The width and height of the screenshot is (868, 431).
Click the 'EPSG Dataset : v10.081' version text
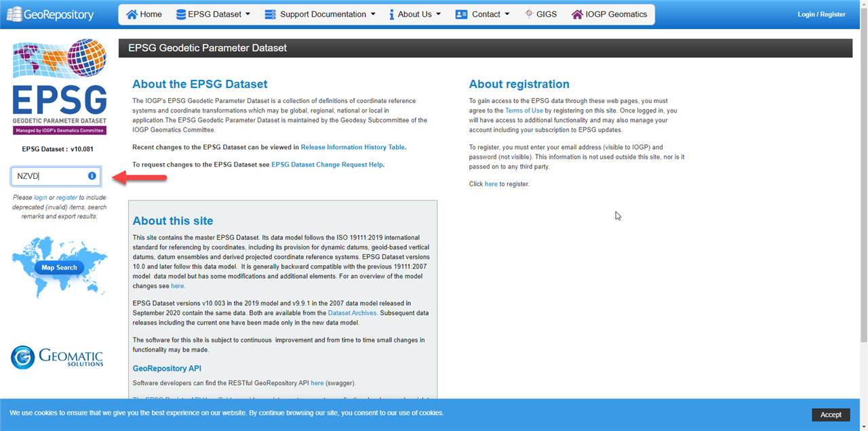click(58, 149)
